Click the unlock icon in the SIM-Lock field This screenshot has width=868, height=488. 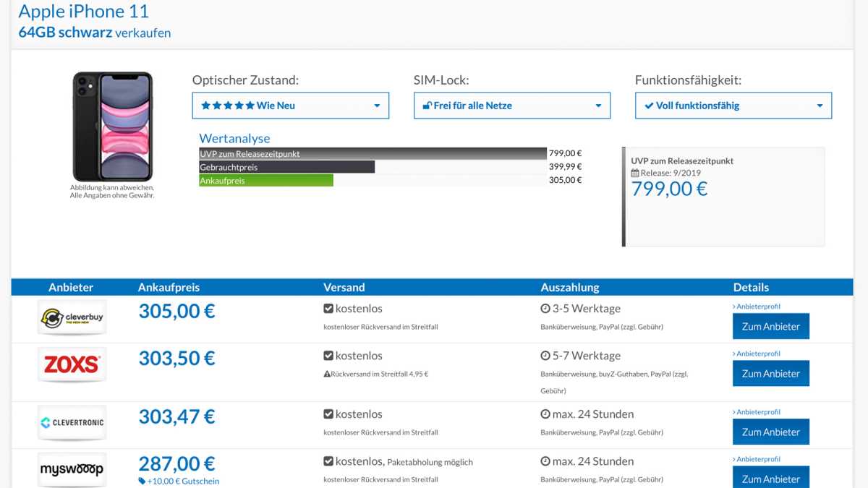pyautogui.click(x=427, y=106)
